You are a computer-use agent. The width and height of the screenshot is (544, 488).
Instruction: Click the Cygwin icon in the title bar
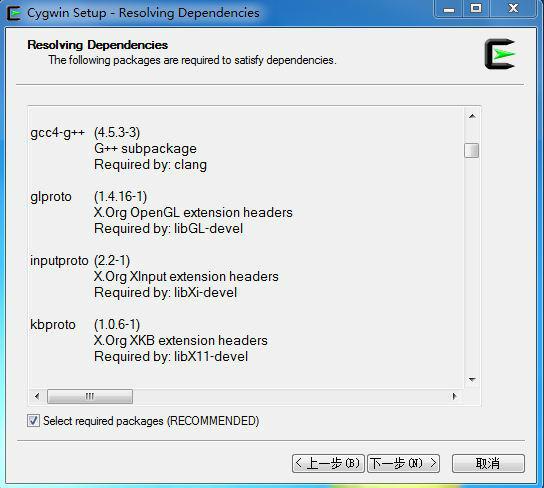tap(14, 13)
